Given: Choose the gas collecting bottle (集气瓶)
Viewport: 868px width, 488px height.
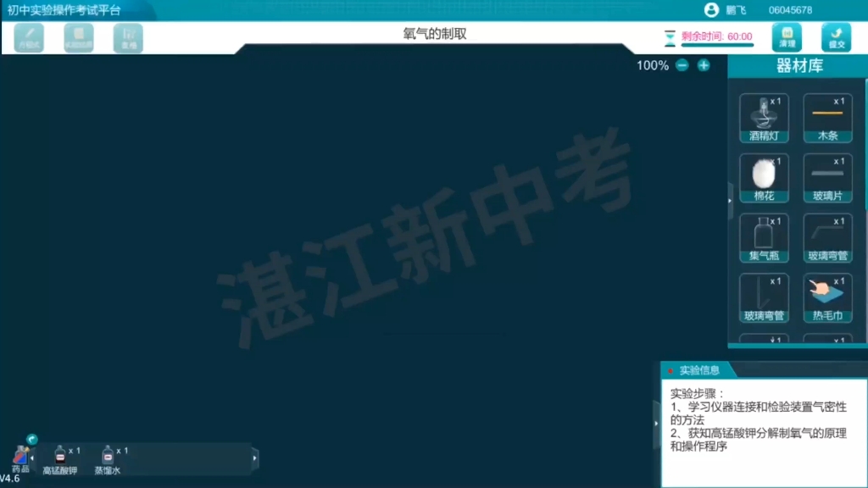Looking at the screenshot, I should tap(764, 236).
